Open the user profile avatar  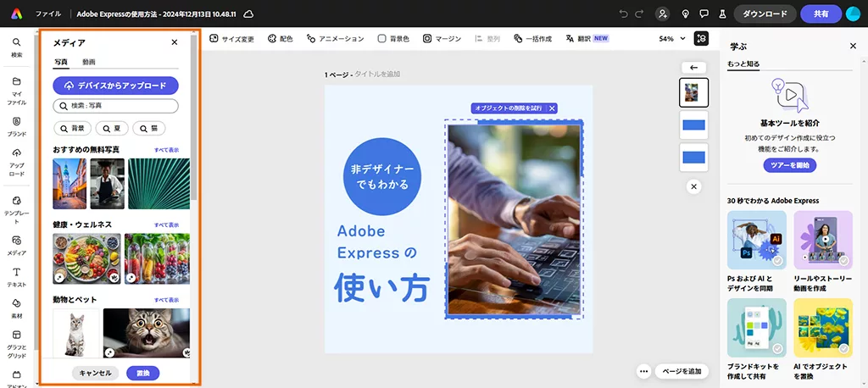click(853, 14)
